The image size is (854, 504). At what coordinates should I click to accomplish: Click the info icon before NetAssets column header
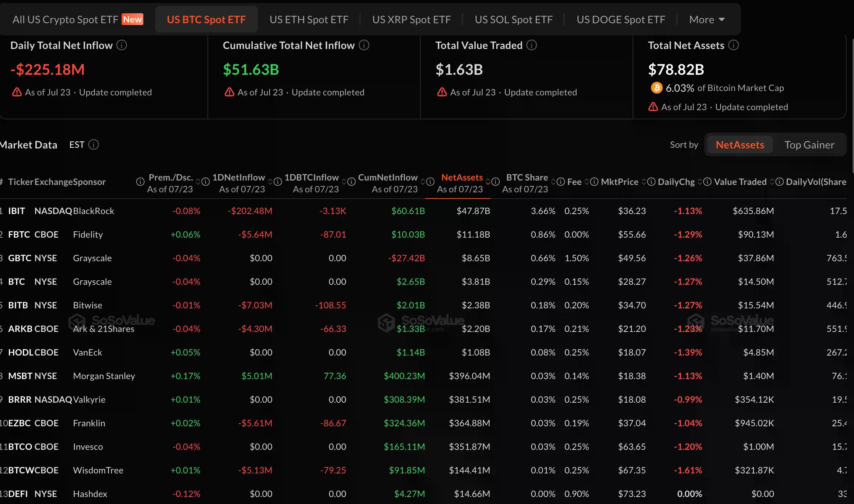tap(430, 182)
